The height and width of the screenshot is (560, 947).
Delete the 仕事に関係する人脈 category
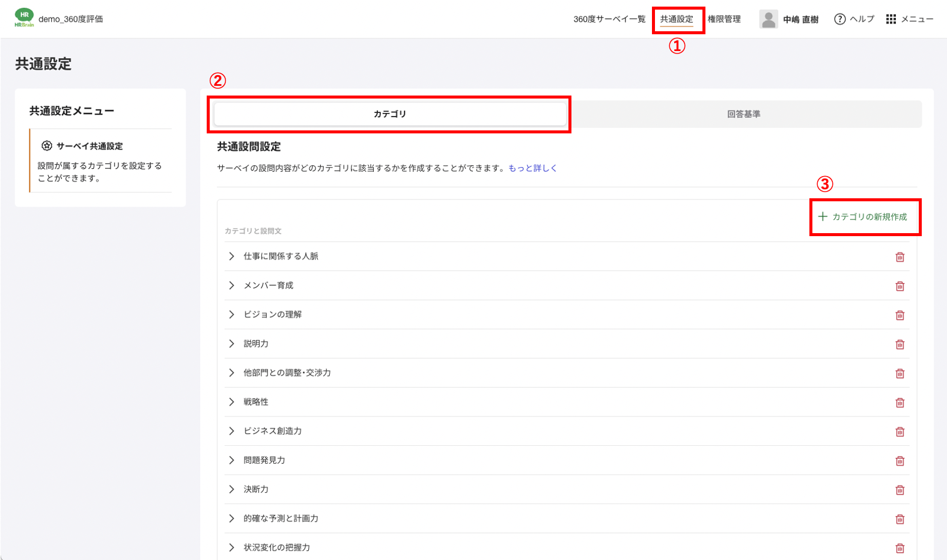coord(900,257)
